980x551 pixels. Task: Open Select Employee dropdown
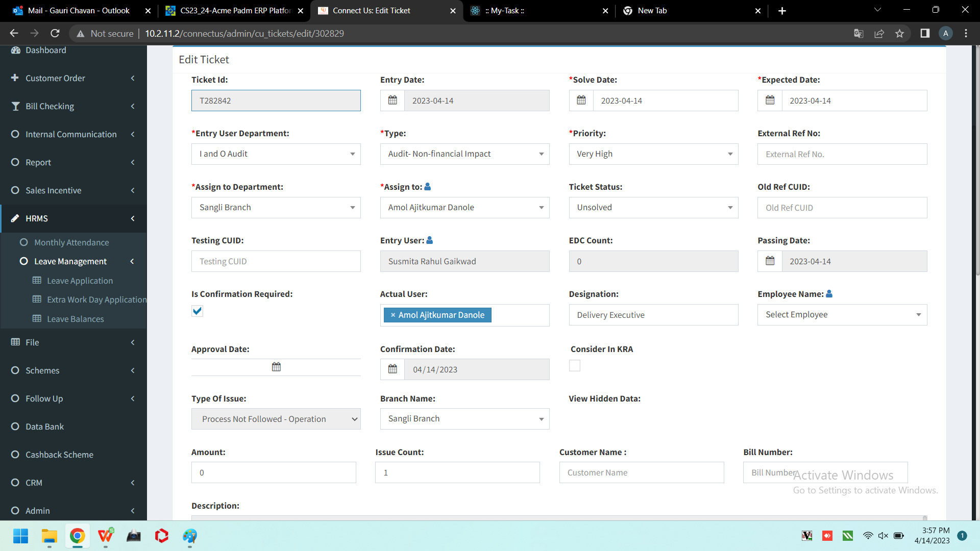pyautogui.click(x=842, y=315)
